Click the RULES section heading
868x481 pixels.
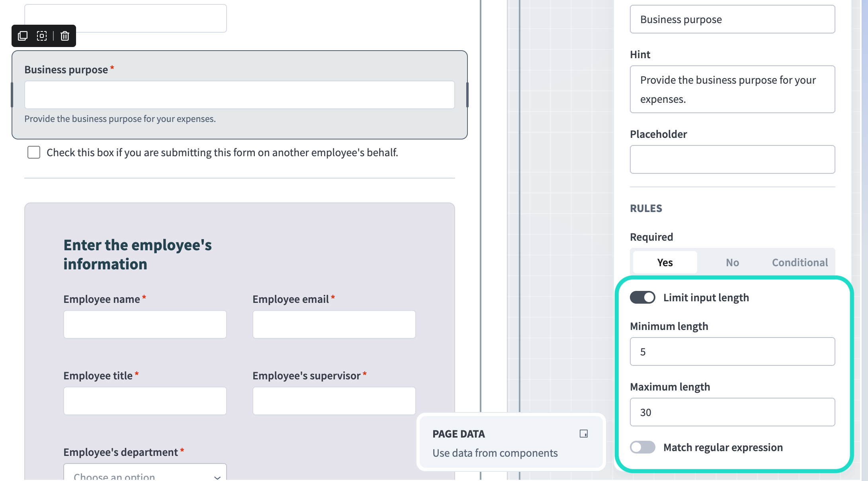point(646,208)
